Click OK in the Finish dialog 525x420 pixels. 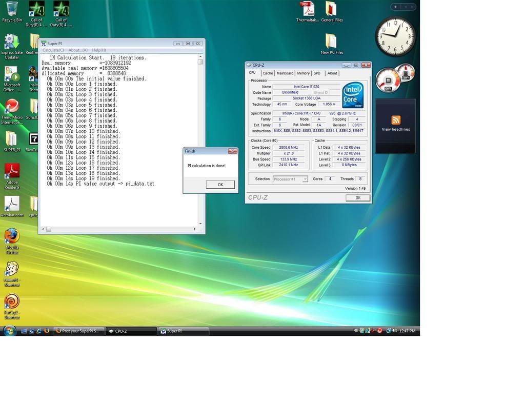pos(220,185)
